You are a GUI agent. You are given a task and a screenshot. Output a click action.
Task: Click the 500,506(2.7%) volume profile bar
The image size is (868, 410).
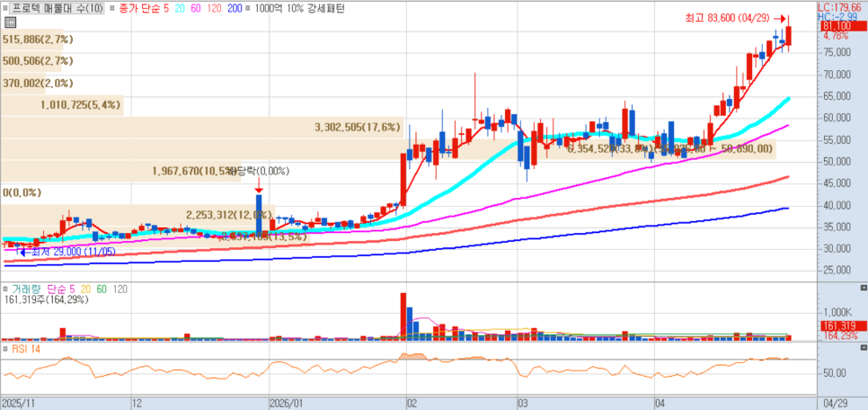coord(31,61)
